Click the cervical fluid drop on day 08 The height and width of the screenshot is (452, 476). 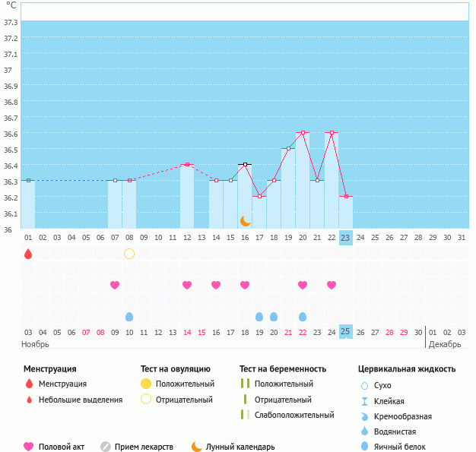click(x=129, y=316)
